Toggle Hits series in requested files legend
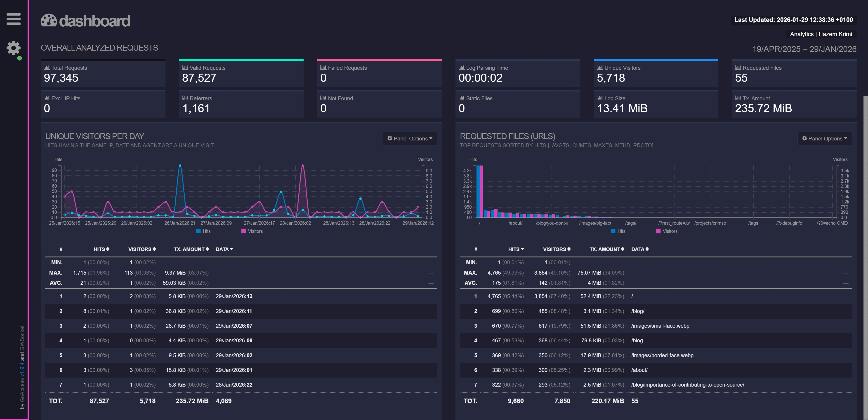The width and height of the screenshot is (868, 420). tap(618, 231)
